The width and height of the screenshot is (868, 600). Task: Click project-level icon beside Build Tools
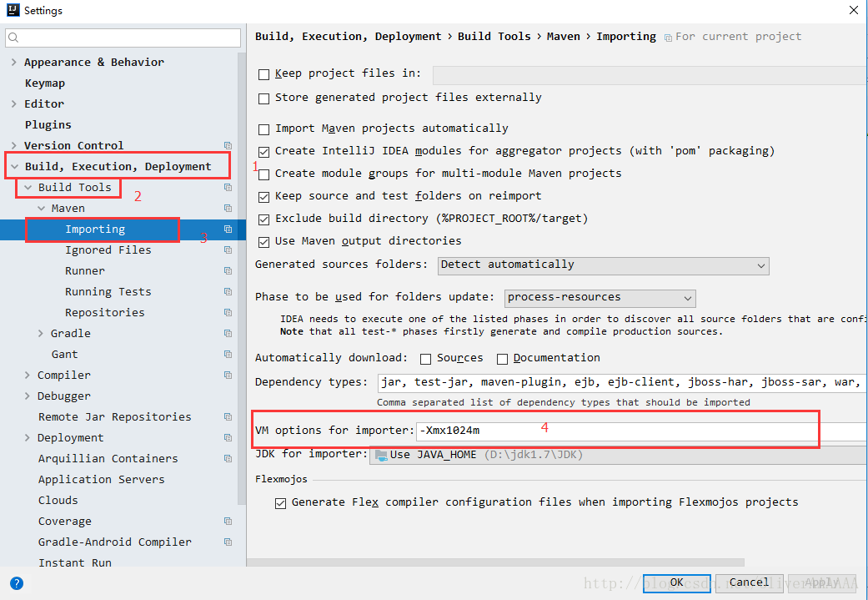tap(228, 187)
